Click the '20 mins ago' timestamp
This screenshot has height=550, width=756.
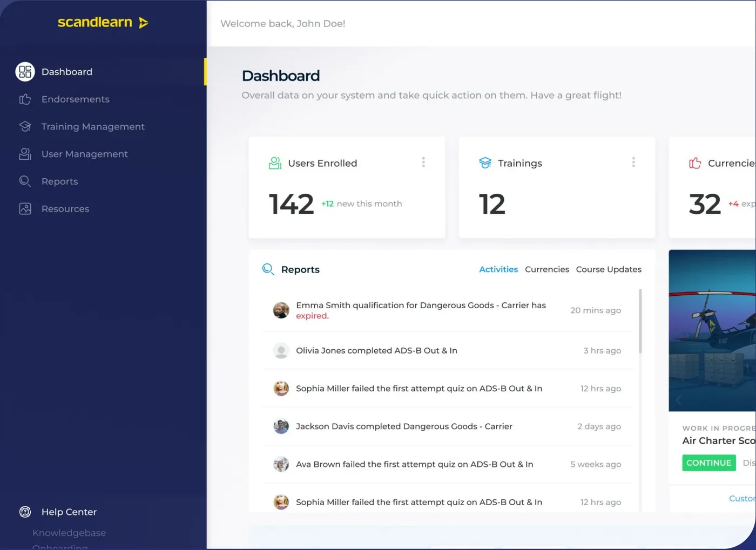click(x=596, y=310)
